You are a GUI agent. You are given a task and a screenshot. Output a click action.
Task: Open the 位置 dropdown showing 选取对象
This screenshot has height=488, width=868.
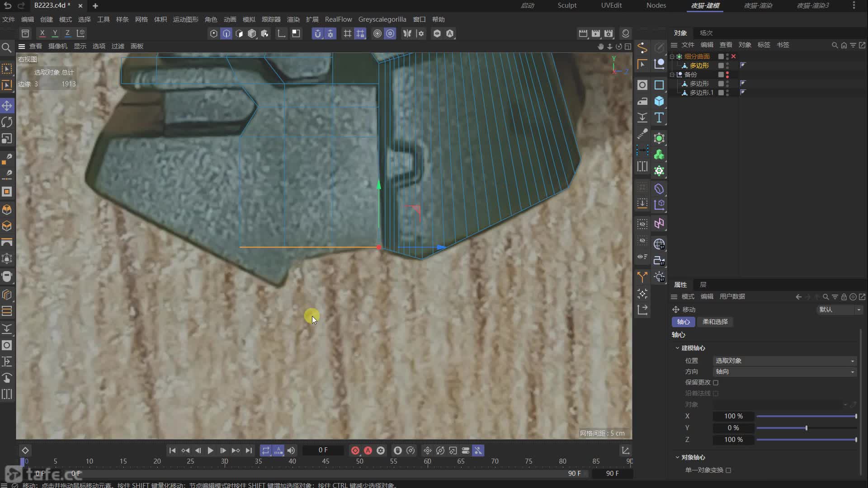coord(784,361)
